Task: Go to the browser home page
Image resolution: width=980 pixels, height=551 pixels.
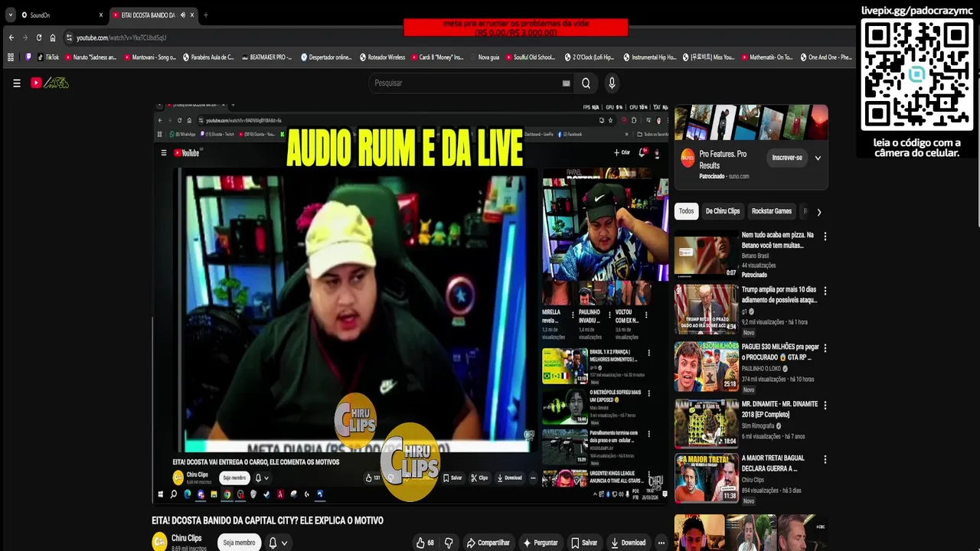Action: 53,37
